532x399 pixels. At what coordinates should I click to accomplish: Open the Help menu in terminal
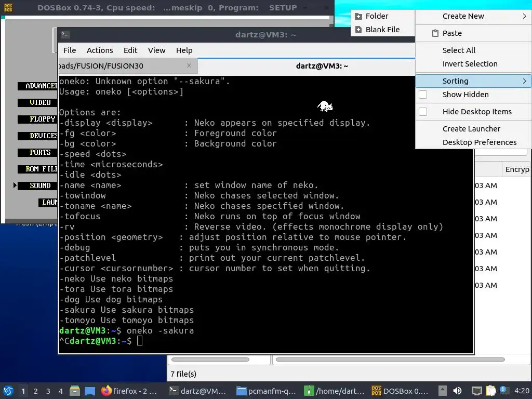(x=184, y=50)
